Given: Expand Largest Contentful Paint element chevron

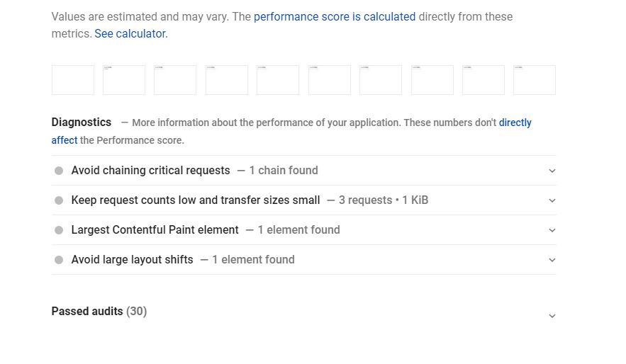Looking at the screenshot, I should pyautogui.click(x=552, y=230).
